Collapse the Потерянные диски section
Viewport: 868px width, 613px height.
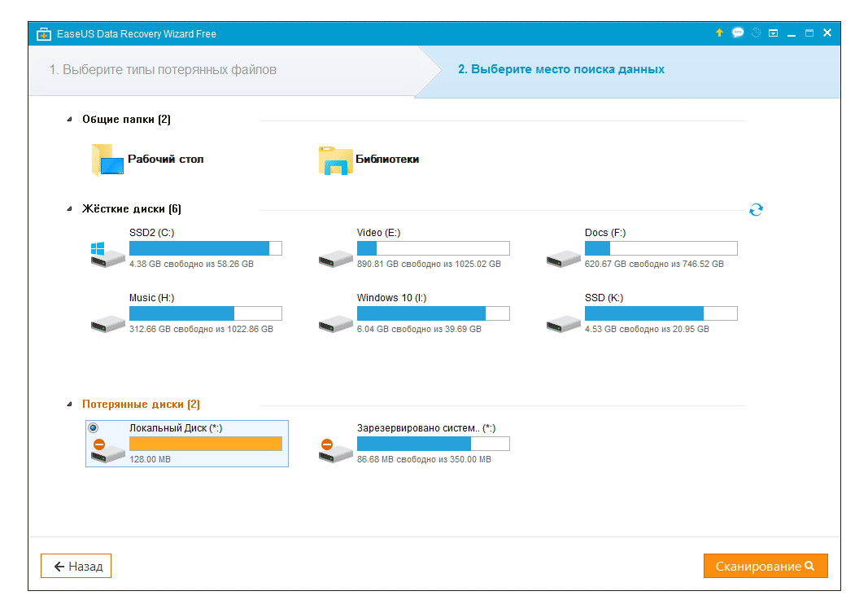coord(70,405)
